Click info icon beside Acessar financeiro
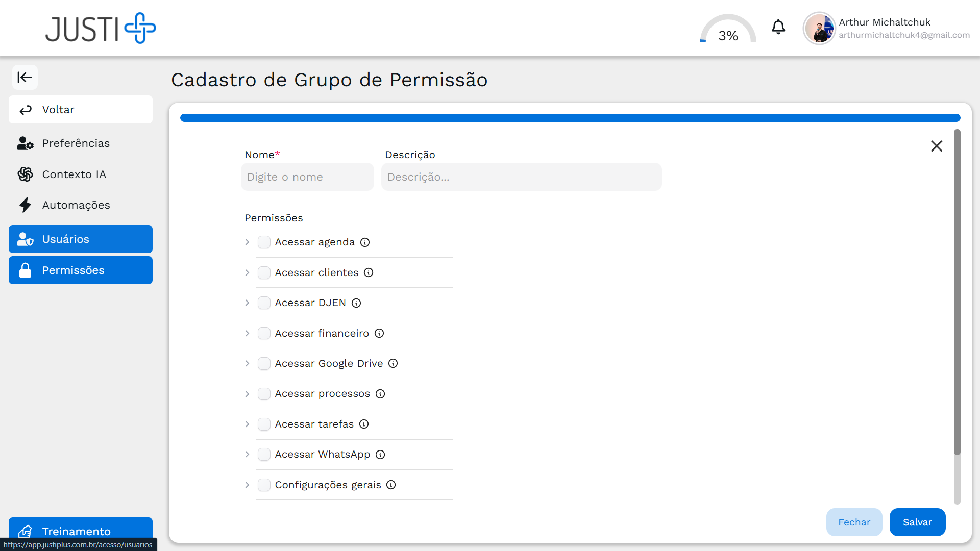 (x=379, y=333)
